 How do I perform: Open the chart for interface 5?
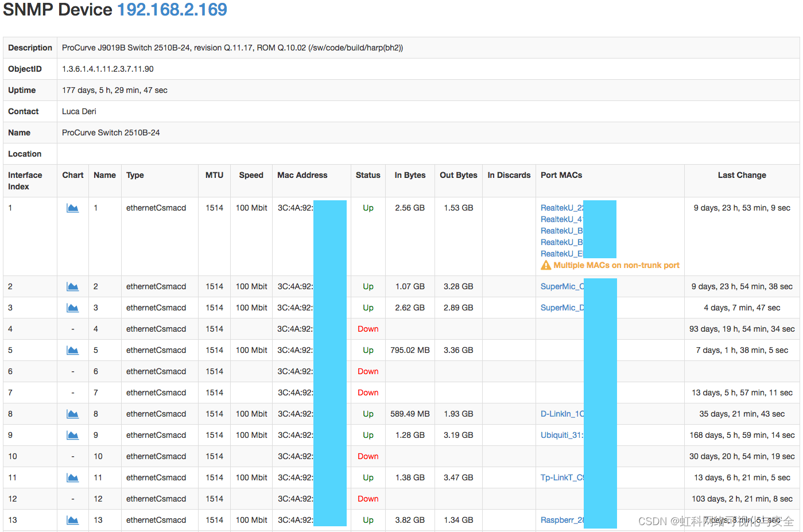pyautogui.click(x=72, y=350)
